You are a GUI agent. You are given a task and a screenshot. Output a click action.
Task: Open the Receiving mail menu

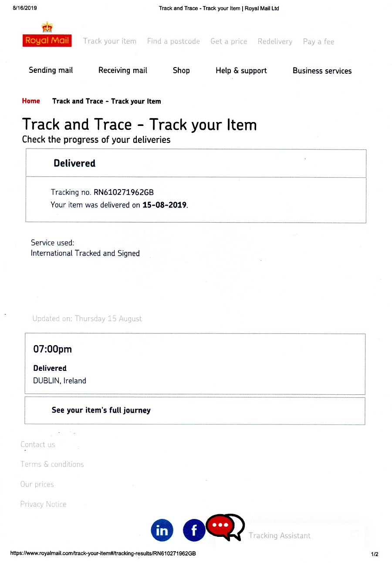coord(123,70)
